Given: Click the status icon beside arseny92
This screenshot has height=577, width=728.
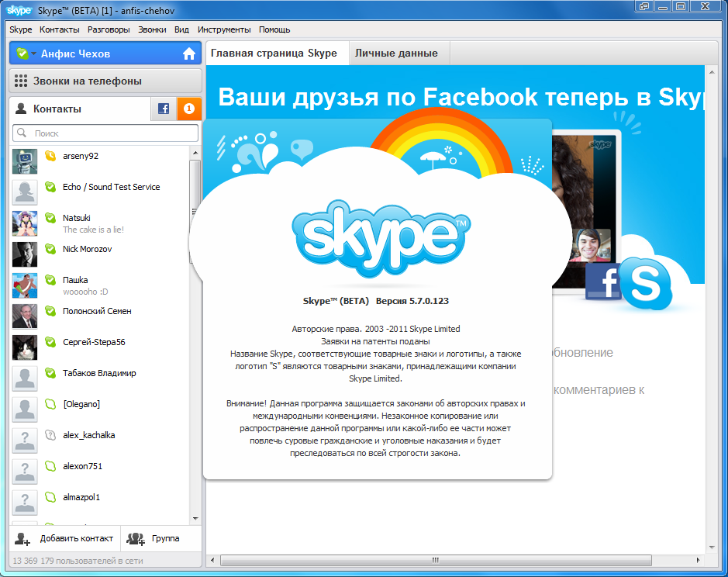Looking at the screenshot, I should pyautogui.click(x=50, y=156).
